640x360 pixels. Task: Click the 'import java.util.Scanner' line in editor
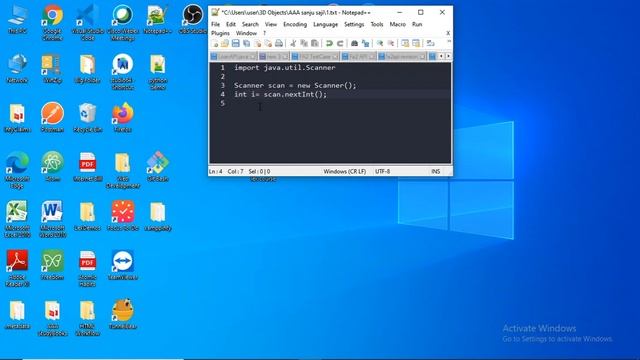[x=284, y=68]
